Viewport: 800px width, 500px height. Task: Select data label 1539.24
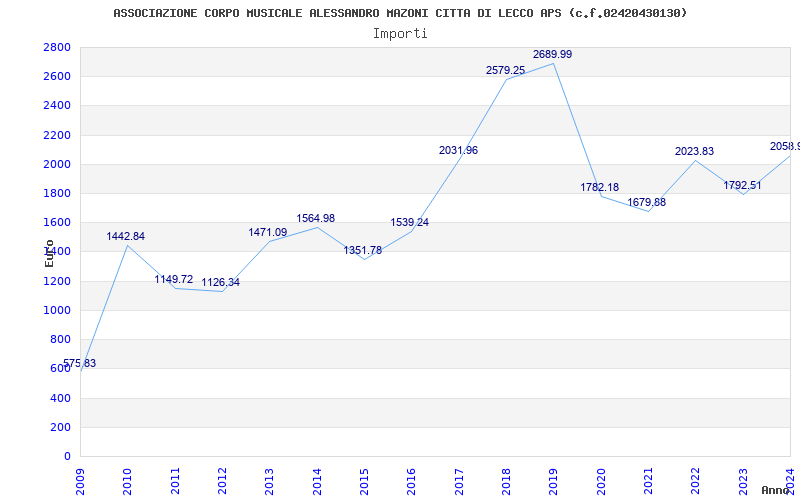coord(410,222)
